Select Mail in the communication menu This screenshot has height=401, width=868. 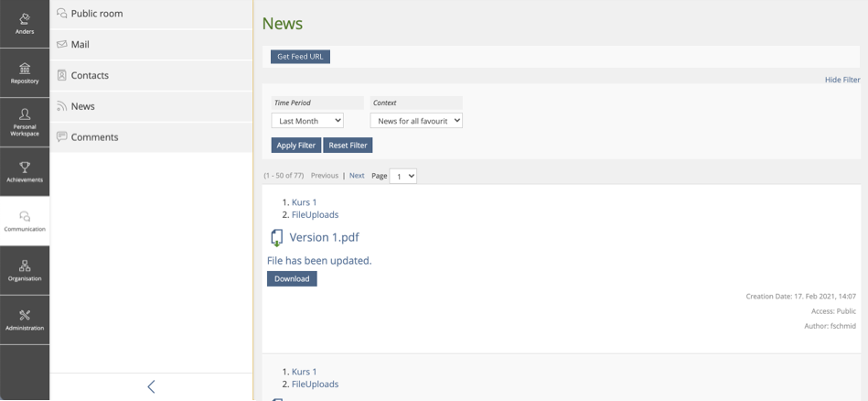point(80,44)
